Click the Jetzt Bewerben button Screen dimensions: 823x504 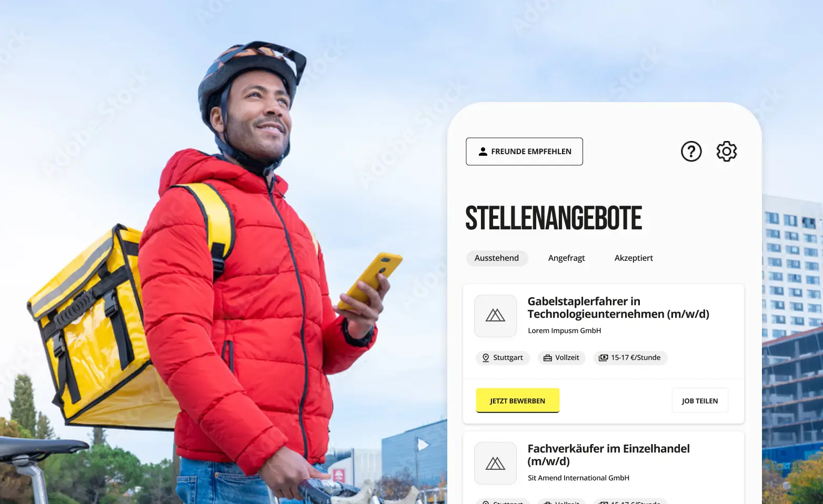(x=517, y=400)
